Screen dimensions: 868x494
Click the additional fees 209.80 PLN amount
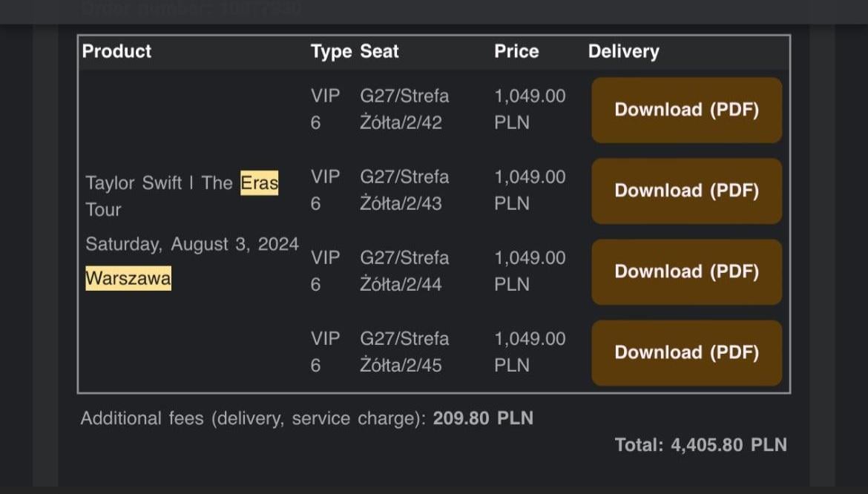[483, 418]
